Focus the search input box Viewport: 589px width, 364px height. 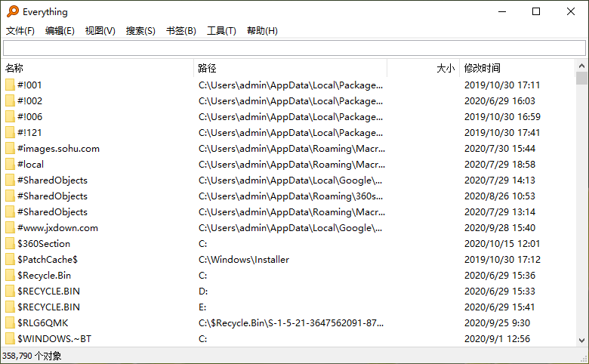coord(294,48)
